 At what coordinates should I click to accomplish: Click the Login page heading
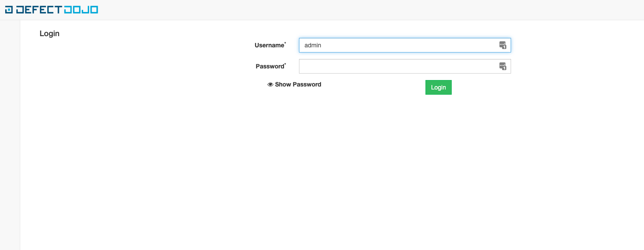(49, 33)
